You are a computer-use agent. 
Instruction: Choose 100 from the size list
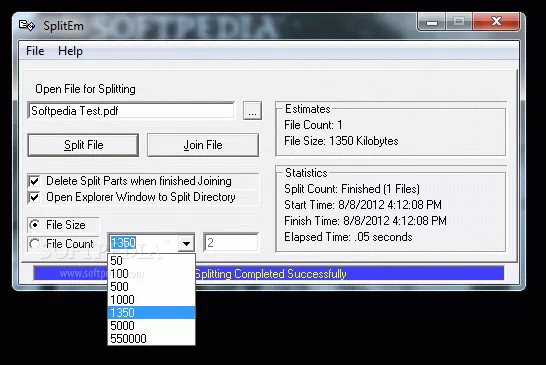tap(151, 273)
